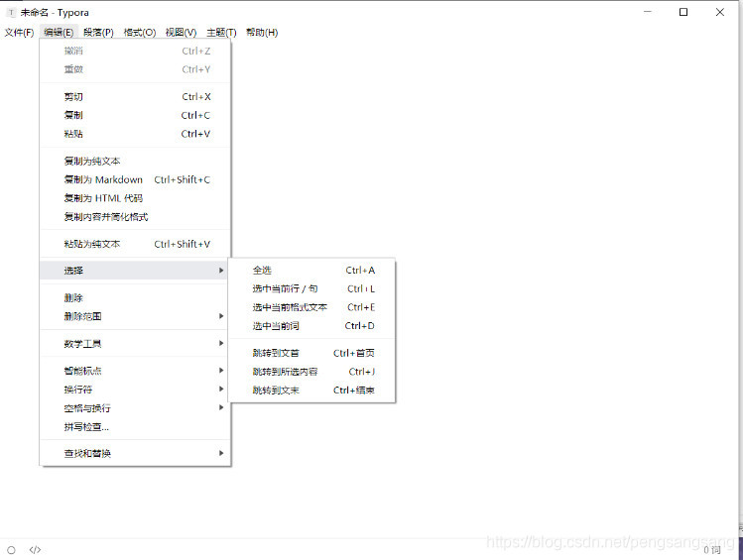This screenshot has width=743, height=560.
Task: Open the 视图(V) menu
Action: point(181,33)
